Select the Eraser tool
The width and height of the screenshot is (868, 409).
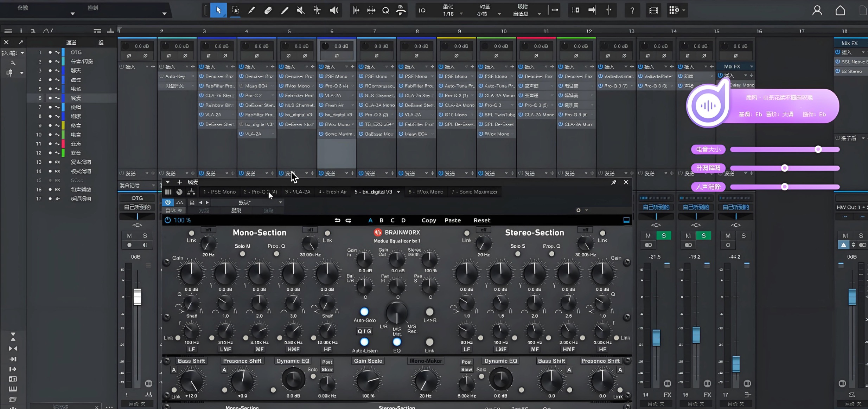point(268,10)
